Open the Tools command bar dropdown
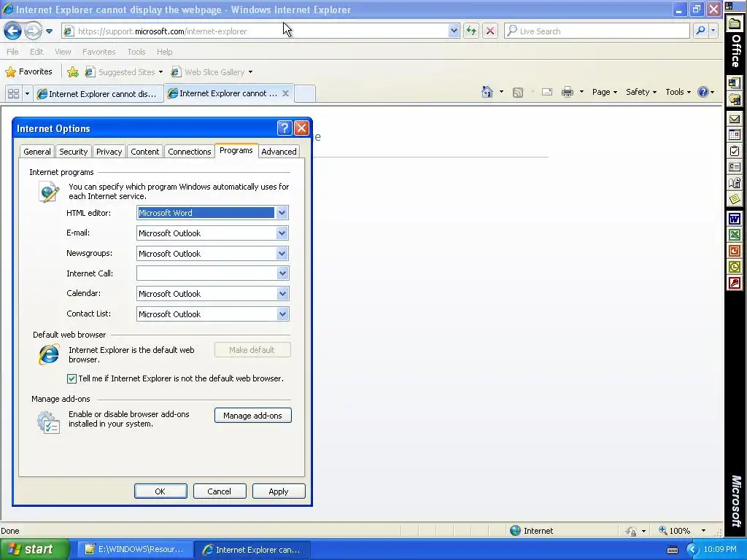 (678, 92)
